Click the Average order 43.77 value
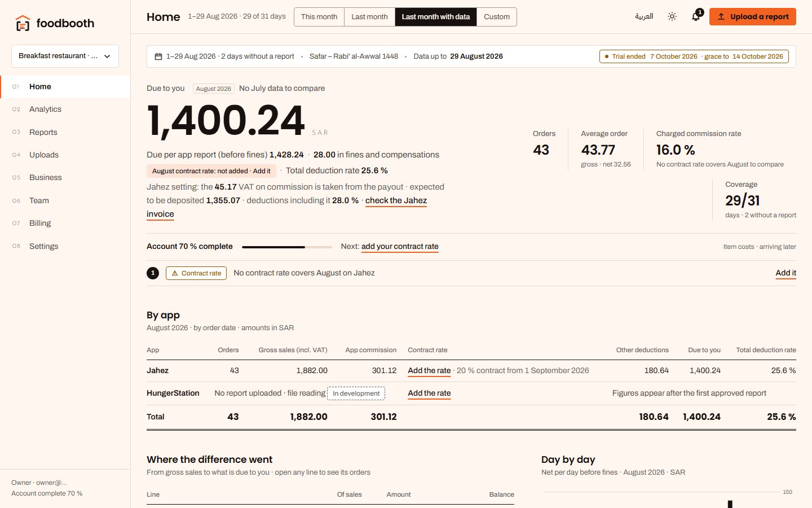The image size is (812, 508). click(x=598, y=150)
